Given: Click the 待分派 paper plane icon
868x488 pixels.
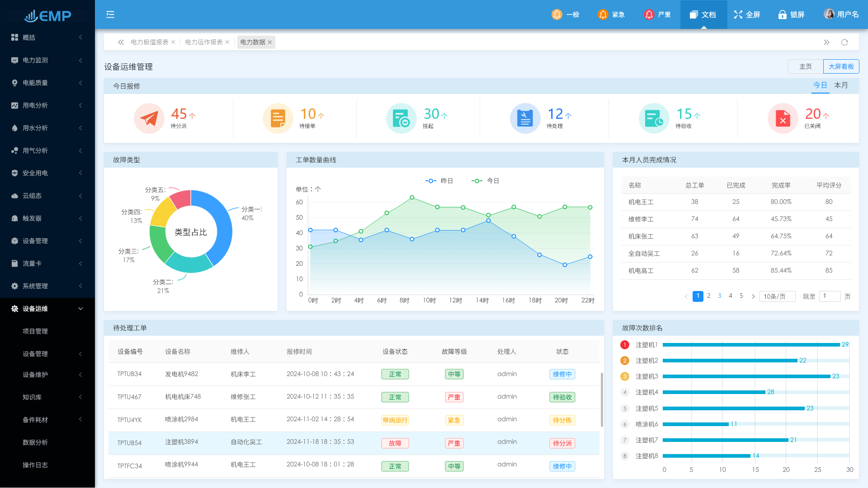Looking at the screenshot, I should tap(149, 118).
